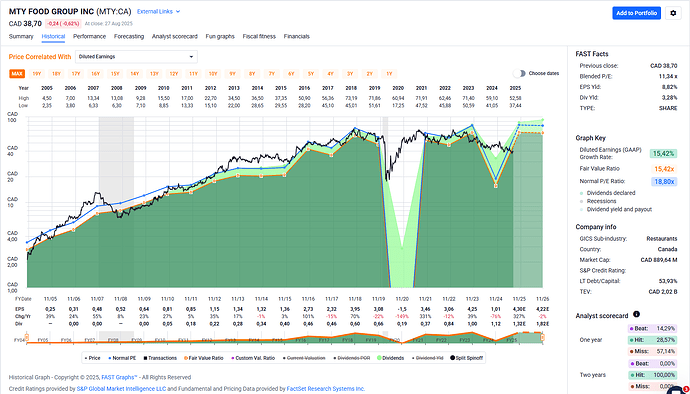The height and width of the screenshot is (394, 690).
Task: Click the Two years Hit 100,00% badge
Action: (651, 374)
